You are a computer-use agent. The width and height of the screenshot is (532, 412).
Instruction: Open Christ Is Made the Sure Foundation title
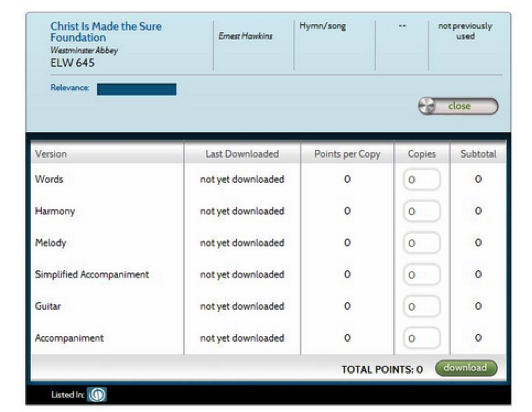tap(106, 32)
